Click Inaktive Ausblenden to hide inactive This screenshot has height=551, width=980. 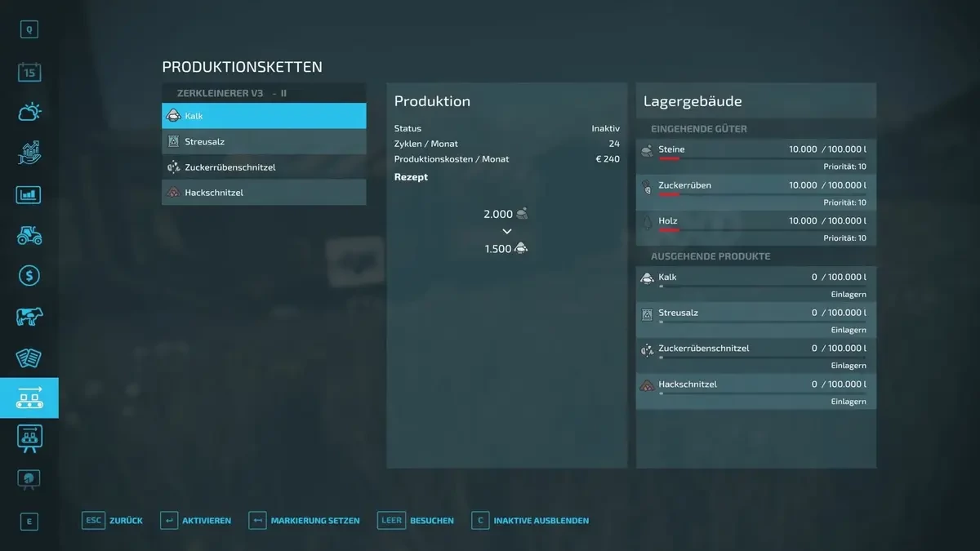(530, 520)
